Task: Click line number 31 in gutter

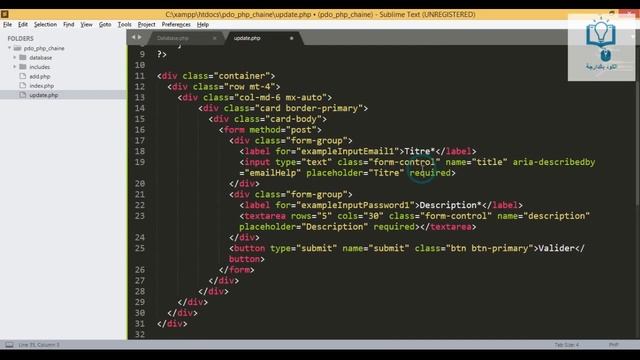Action: [x=140, y=324]
